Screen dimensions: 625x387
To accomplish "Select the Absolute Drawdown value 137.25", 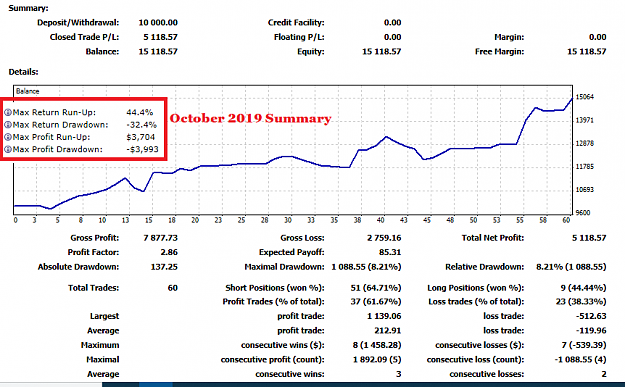I will coord(164,267).
